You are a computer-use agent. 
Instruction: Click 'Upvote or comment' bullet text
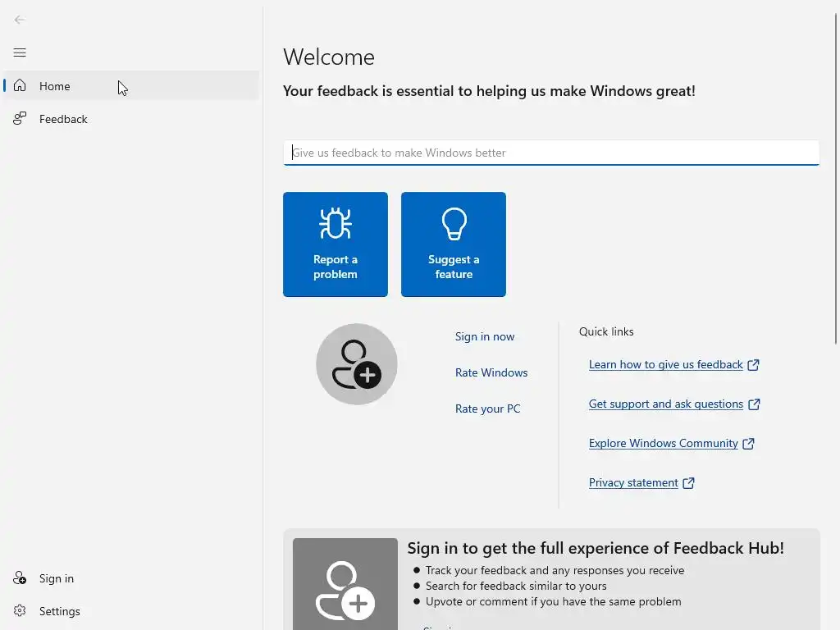tap(554, 601)
